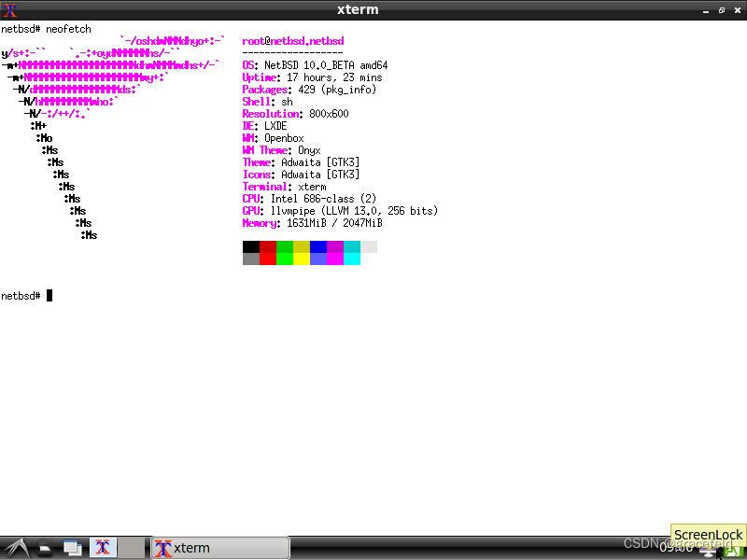Click the terminal cursor at the bottom prompt
The image size is (747, 560).
(49, 296)
